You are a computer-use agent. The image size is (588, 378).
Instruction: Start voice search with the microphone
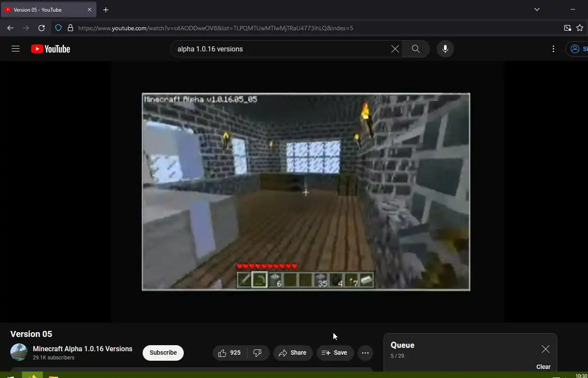tap(445, 49)
